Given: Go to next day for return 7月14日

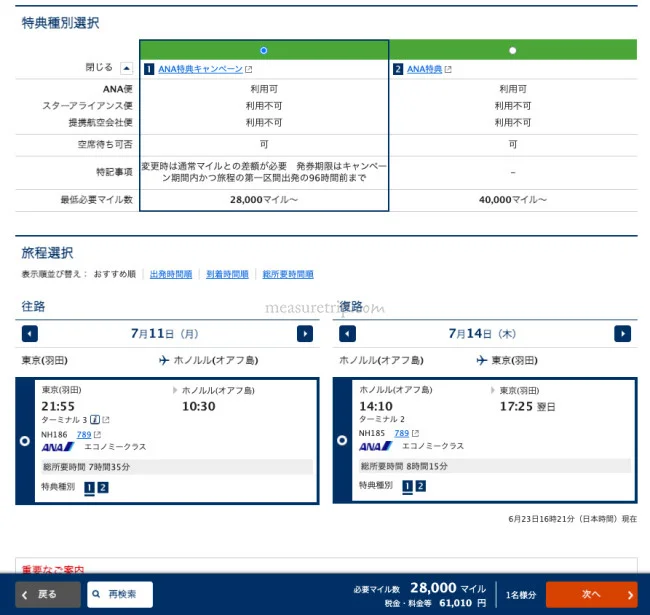Looking at the screenshot, I should click(622, 334).
